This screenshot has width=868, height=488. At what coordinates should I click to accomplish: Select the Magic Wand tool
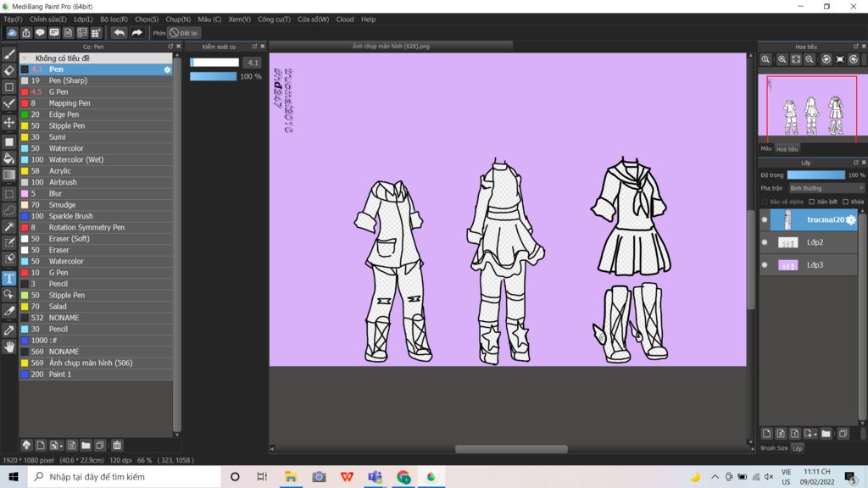tap(9, 227)
